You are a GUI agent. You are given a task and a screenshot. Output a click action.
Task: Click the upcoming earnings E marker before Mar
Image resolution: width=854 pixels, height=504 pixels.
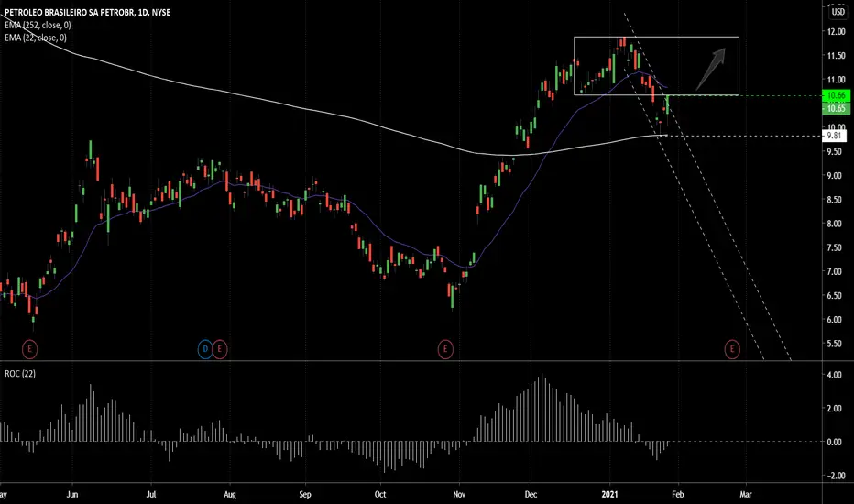pyautogui.click(x=732, y=349)
